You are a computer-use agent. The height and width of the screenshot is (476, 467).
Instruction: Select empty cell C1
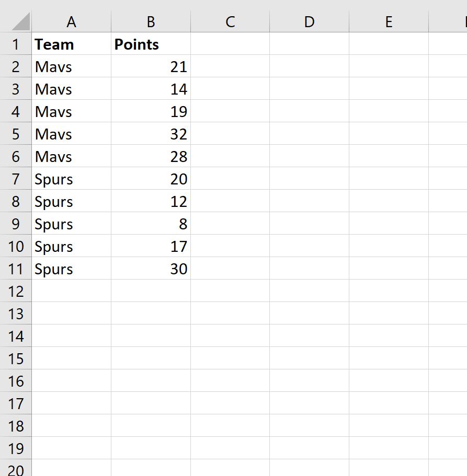click(x=230, y=44)
